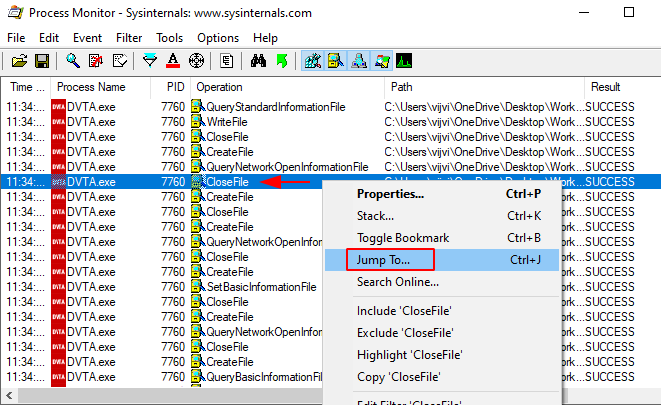Choose Stack... in the context menu
Viewport: 661px width, 405px height.
442,216
